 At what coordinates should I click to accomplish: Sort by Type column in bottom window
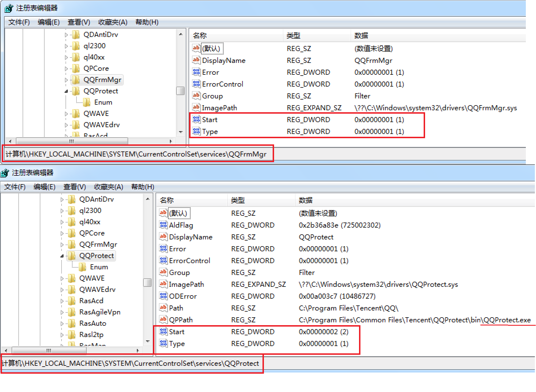pyautogui.click(x=261, y=200)
